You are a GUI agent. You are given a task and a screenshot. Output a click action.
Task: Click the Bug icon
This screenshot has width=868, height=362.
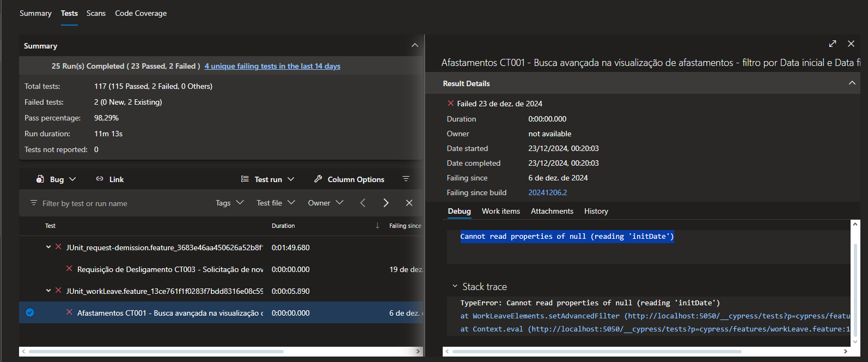40,179
